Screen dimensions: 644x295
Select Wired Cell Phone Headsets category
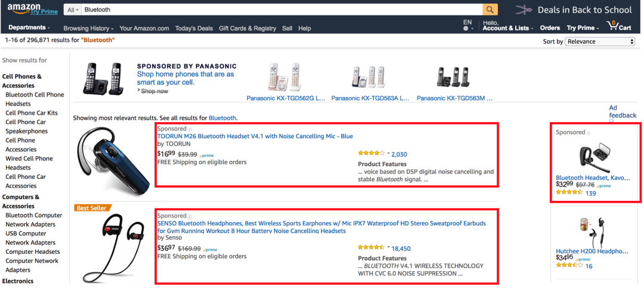29,163
